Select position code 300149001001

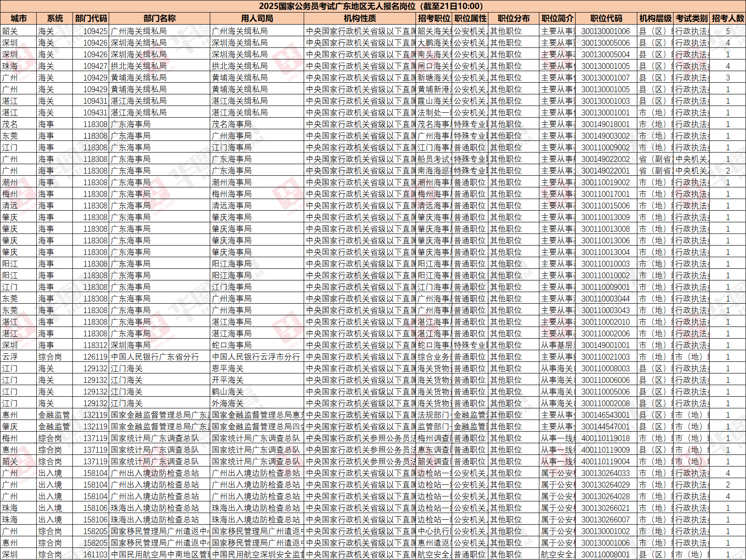(606, 345)
